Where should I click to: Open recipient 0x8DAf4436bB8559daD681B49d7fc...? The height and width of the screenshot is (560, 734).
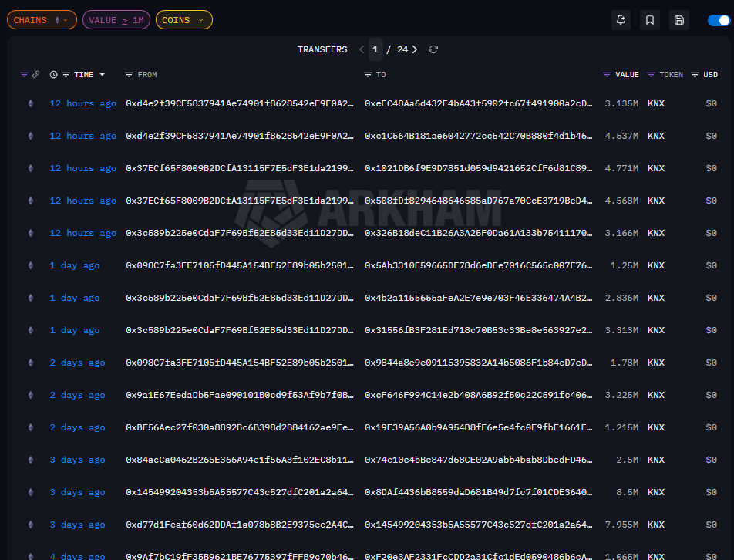click(478, 492)
